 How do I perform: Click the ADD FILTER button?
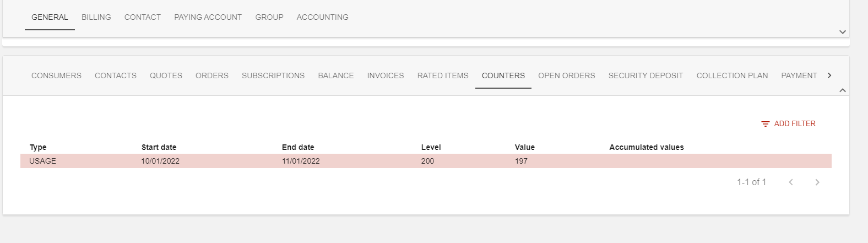(794, 124)
